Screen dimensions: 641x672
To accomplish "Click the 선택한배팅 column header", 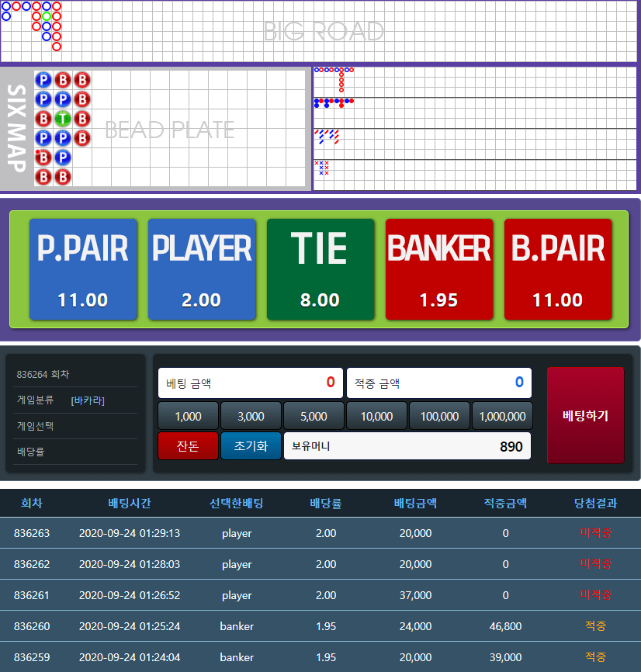I will click(x=237, y=503).
